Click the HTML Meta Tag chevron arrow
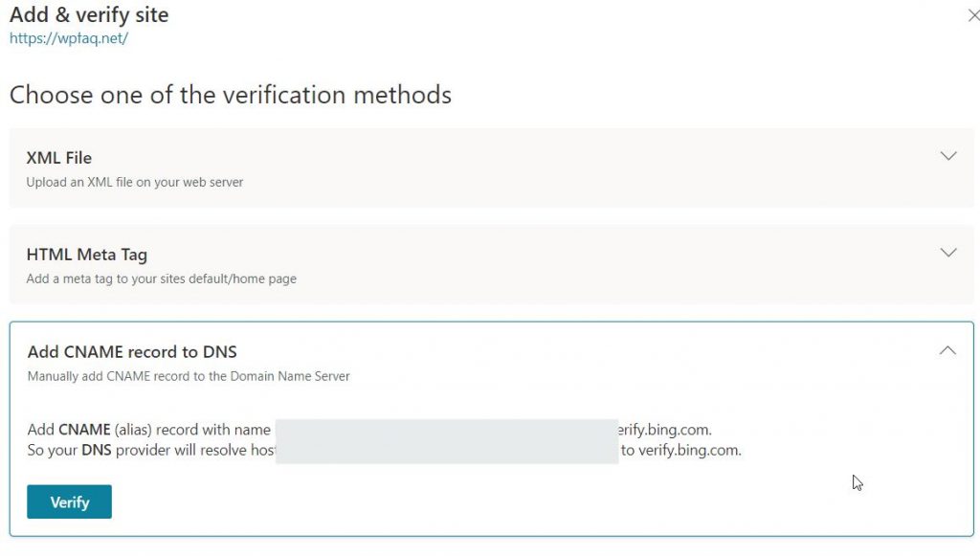The image size is (980, 556). [948, 252]
